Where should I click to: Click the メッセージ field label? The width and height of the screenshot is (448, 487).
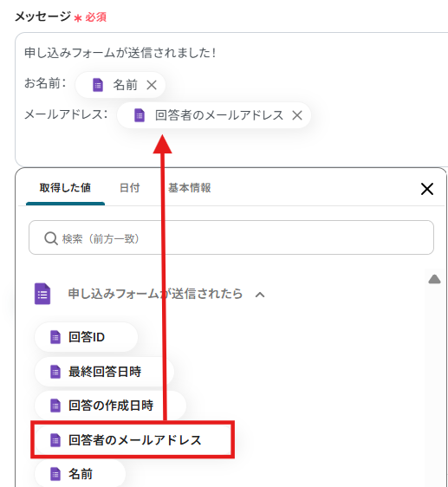coord(43,16)
